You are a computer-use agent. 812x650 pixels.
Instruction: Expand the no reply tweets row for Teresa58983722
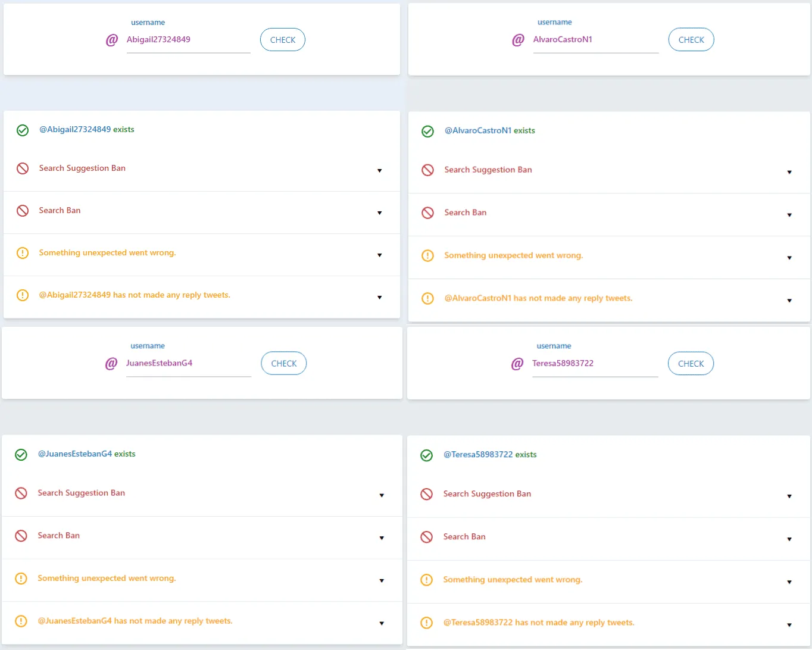789,625
